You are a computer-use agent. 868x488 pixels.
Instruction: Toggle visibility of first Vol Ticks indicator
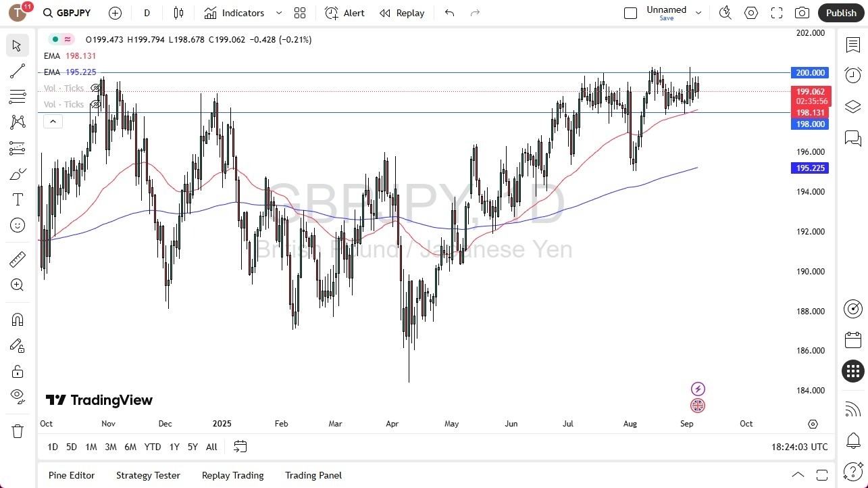pos(95,88)
